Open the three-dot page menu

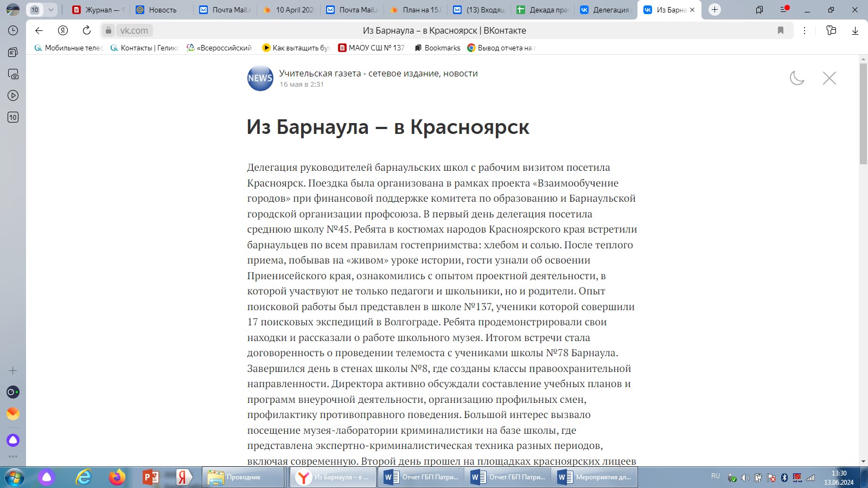805,30
